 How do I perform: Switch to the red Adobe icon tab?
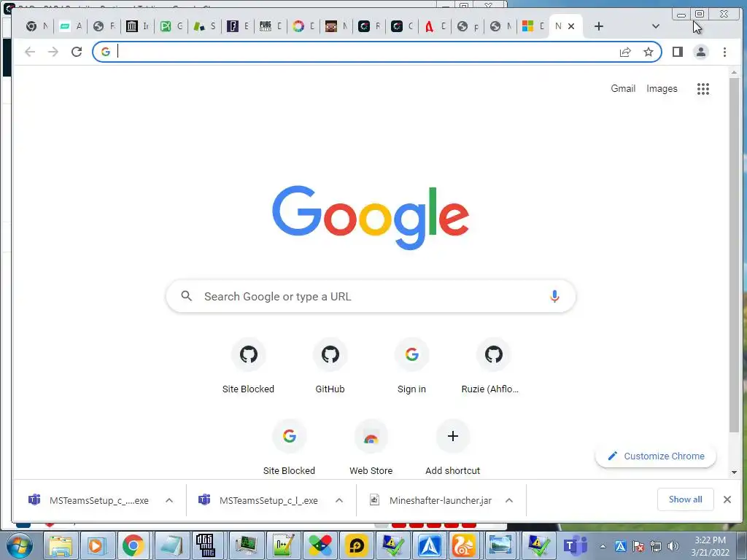tap(435, 26)
